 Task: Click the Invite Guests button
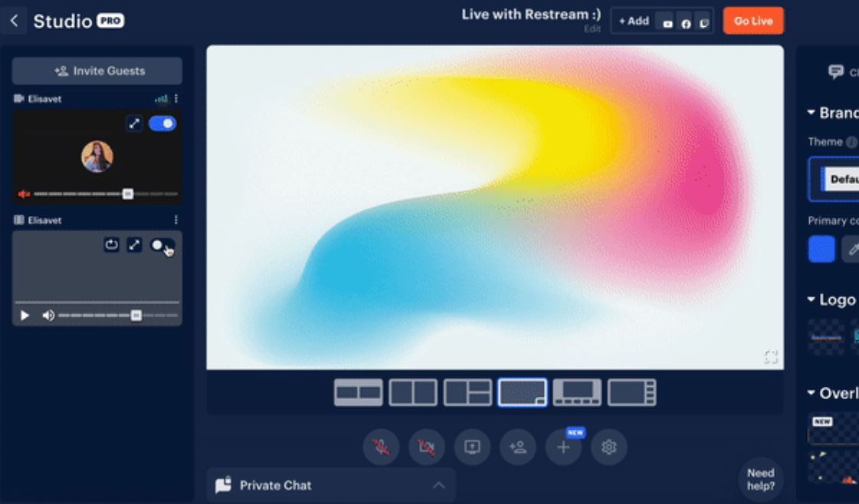[x=97, y=70]
